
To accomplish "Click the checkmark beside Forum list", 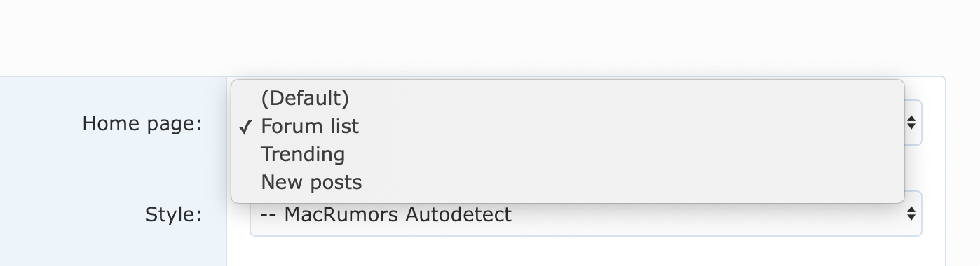I will tap(245, 127).
